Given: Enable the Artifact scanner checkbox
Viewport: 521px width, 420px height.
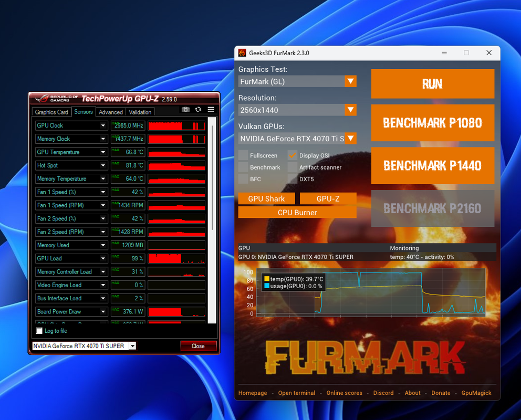Looking at the screenshot, I should [x=293, y=167].
